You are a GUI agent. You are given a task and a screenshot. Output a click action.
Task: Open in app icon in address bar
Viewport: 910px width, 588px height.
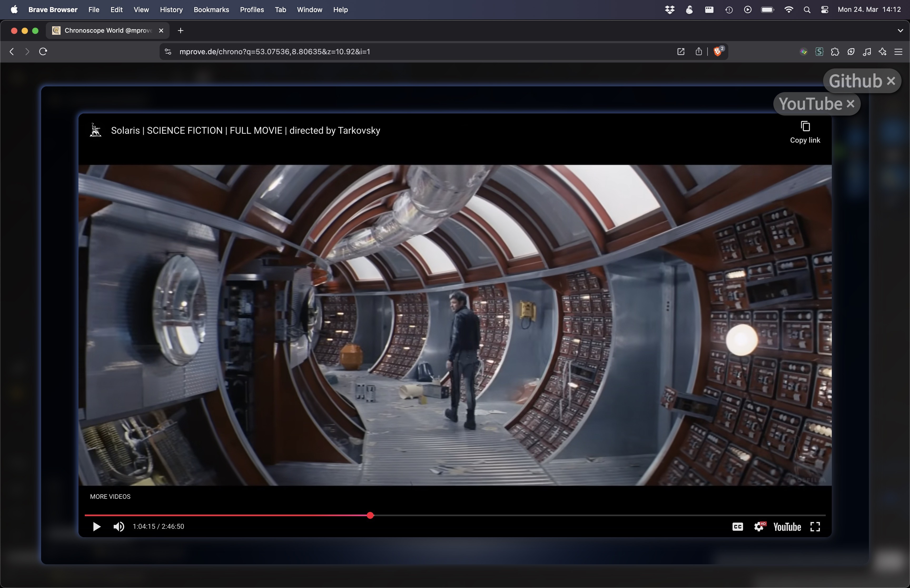pyautogui.click(x=680, y=52)
